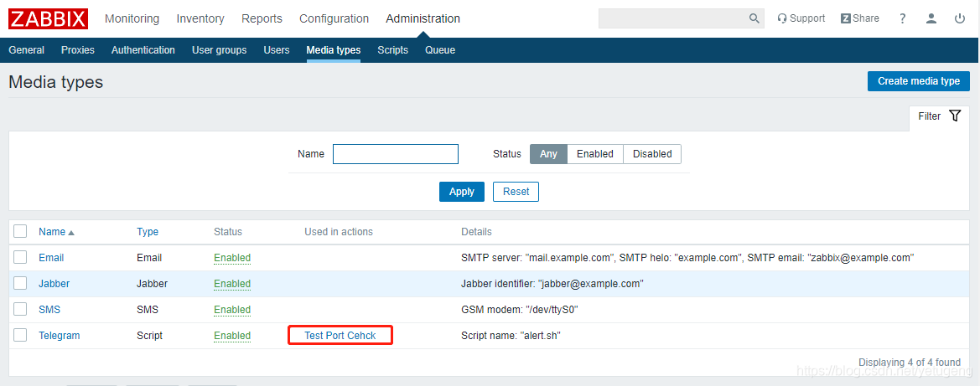The height and width of the screenshot is (386, 980).
Task: Check the Telegram row checkbox
Action: coord(20,336)
